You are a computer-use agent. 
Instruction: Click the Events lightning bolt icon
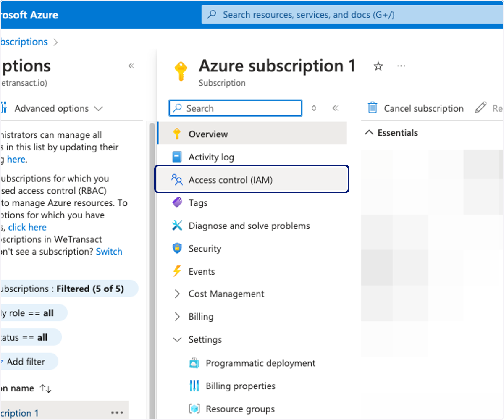(x=177, y=271)
